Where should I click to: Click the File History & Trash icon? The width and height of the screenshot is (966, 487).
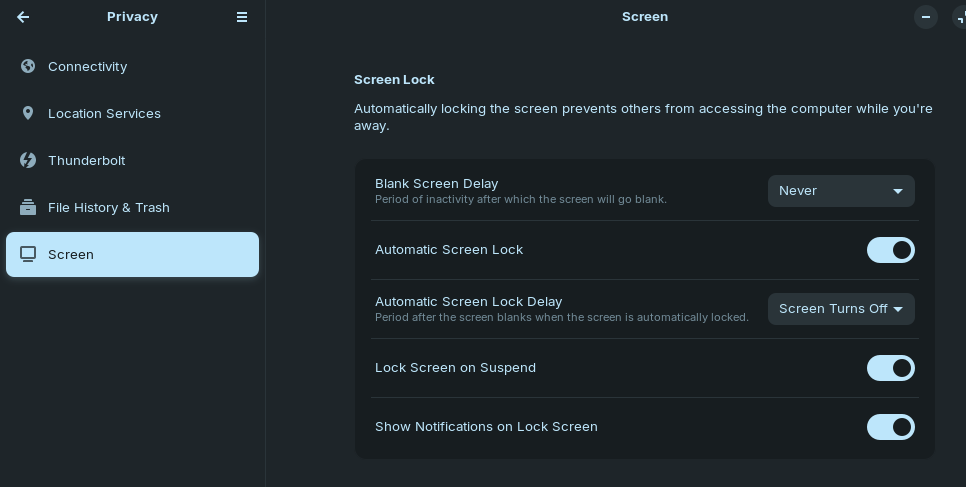click(x=28, y=207)
